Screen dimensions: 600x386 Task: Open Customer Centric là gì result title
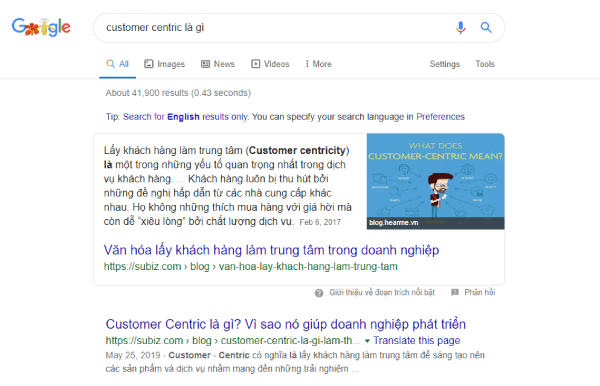pos(285,324)
